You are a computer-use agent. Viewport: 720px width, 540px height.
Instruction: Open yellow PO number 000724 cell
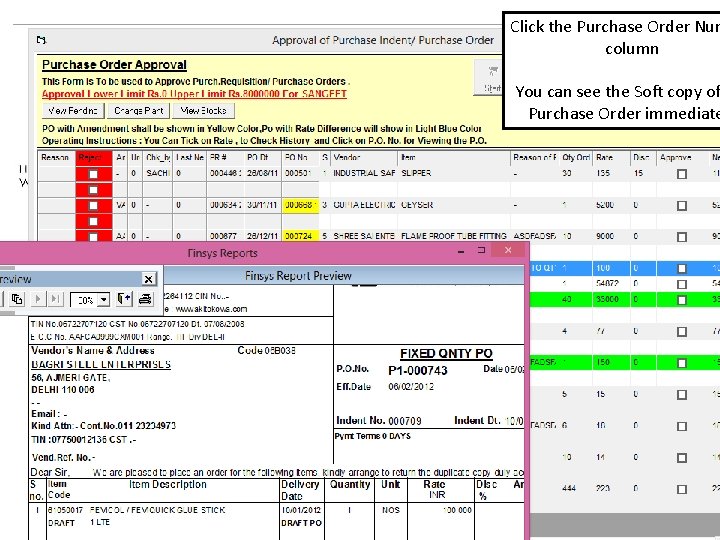click(300, 236)
